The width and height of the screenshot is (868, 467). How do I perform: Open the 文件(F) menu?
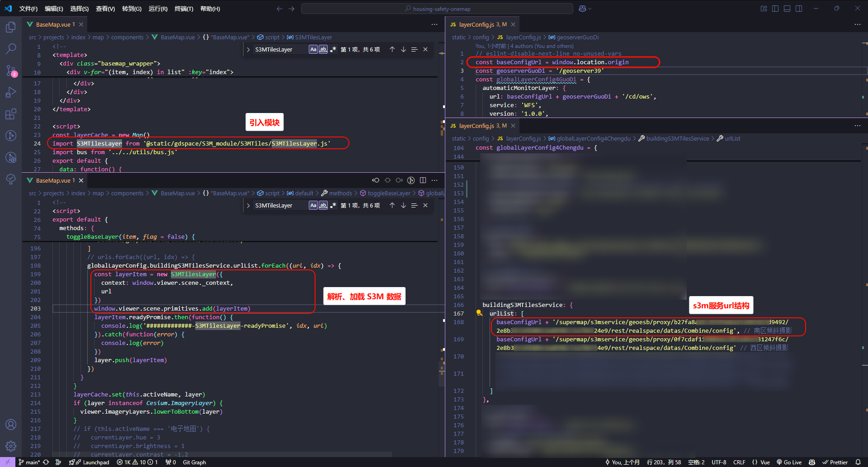[x=28, y=9]
